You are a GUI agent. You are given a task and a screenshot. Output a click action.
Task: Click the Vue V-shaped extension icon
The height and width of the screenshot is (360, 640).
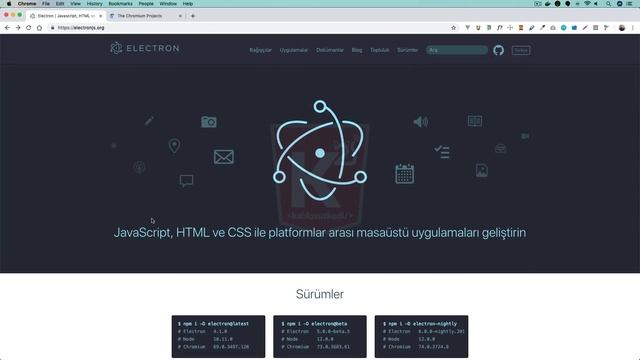[467, 28]
